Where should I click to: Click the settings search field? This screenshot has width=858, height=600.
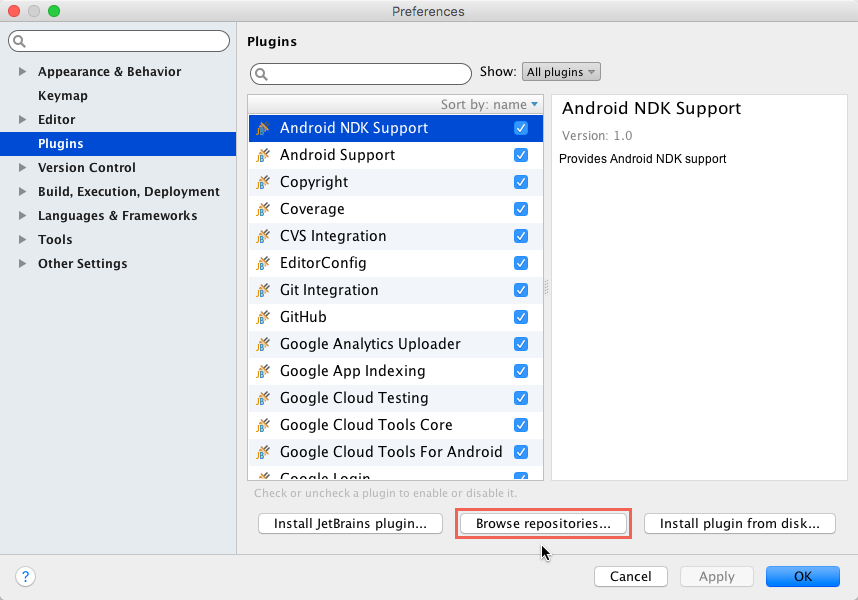[x=119, y=42]
